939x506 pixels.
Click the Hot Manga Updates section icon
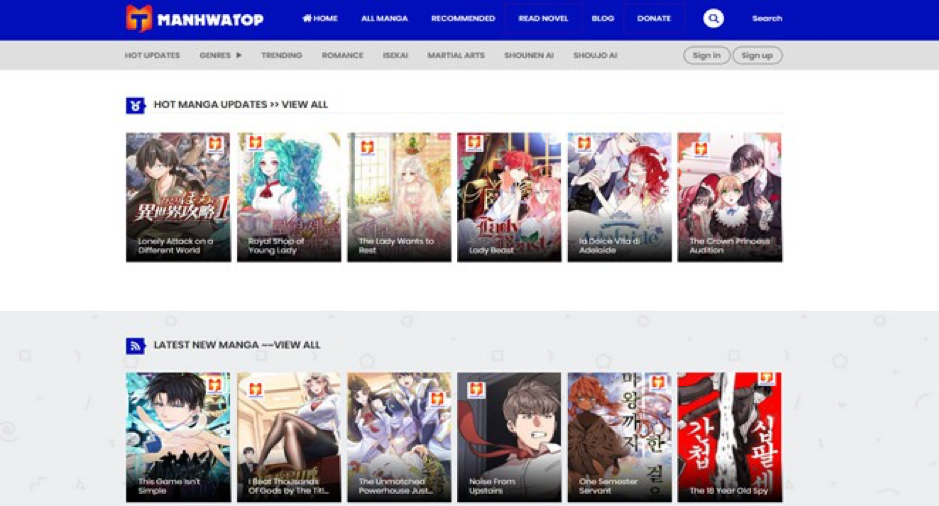(135, 104)
